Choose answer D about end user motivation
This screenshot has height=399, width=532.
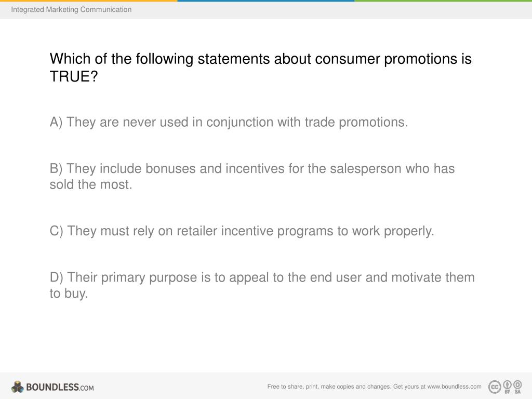click(262, 285)
